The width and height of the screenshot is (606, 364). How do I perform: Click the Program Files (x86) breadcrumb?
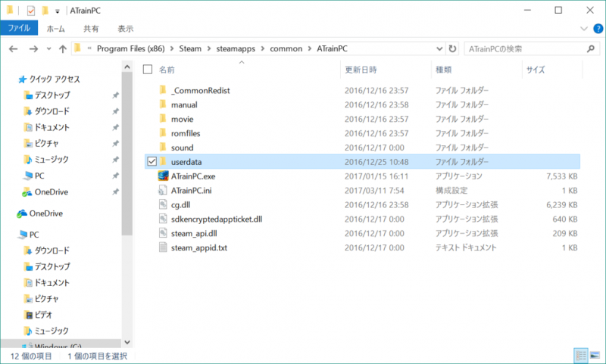click(x=130, y=48)
